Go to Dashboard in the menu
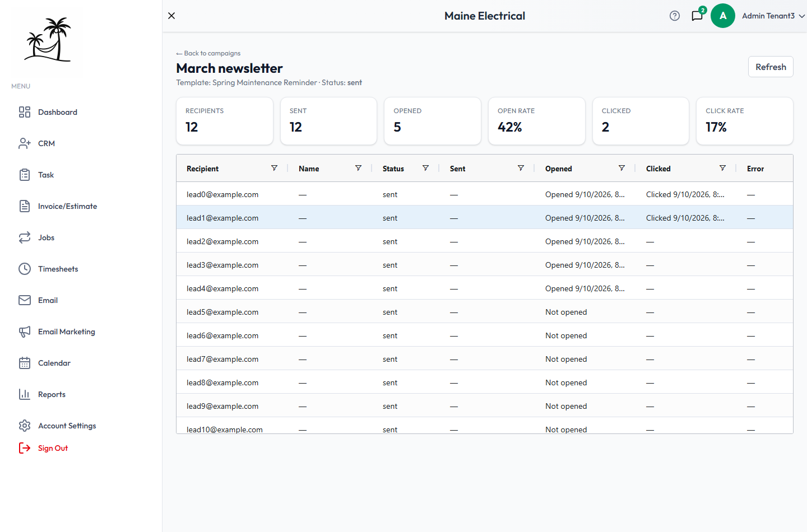 click(x=58, y=112)
